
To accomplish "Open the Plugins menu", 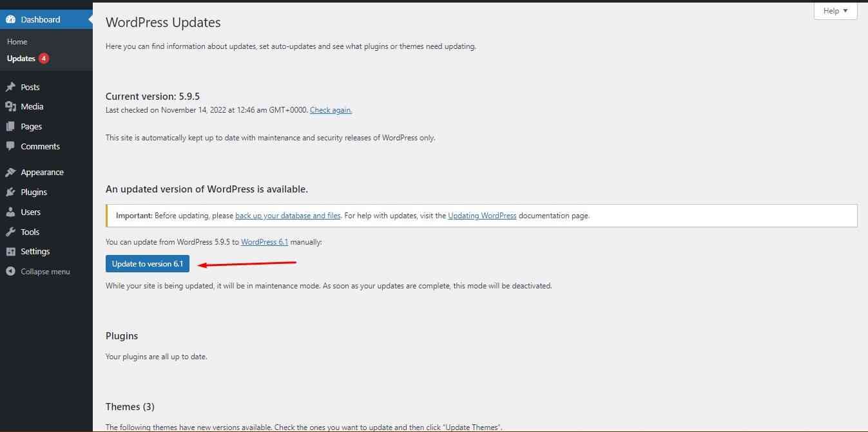I will point(46,192).
